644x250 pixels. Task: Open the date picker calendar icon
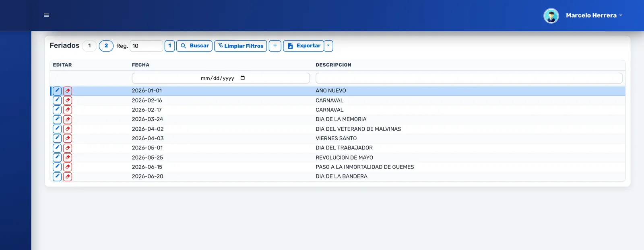pos(243,78)
